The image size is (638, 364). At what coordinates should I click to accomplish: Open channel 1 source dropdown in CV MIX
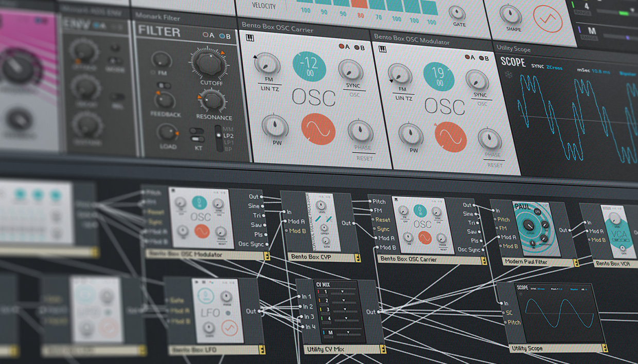tap(343, 292)
